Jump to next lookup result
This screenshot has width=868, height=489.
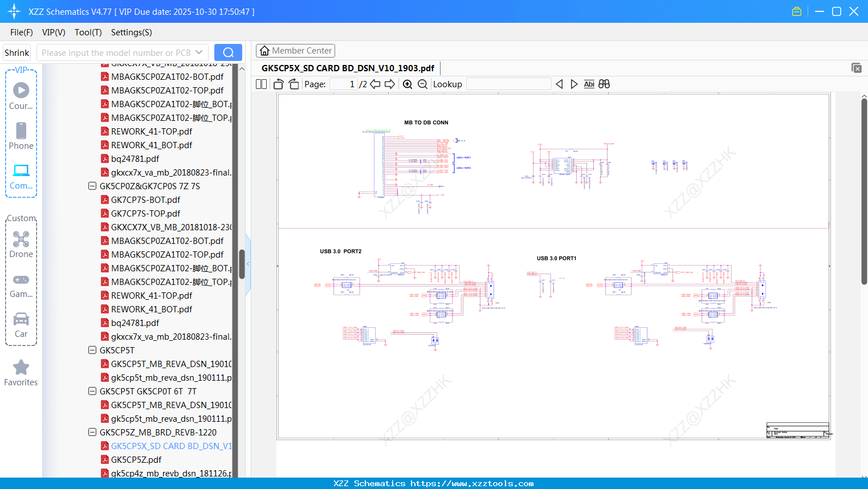pos(574,84)
